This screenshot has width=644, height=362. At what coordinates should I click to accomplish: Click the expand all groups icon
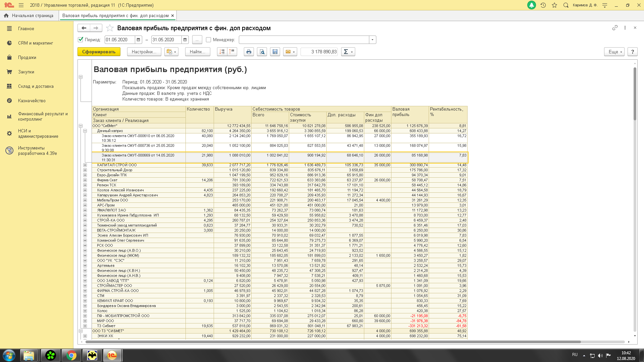232,52
